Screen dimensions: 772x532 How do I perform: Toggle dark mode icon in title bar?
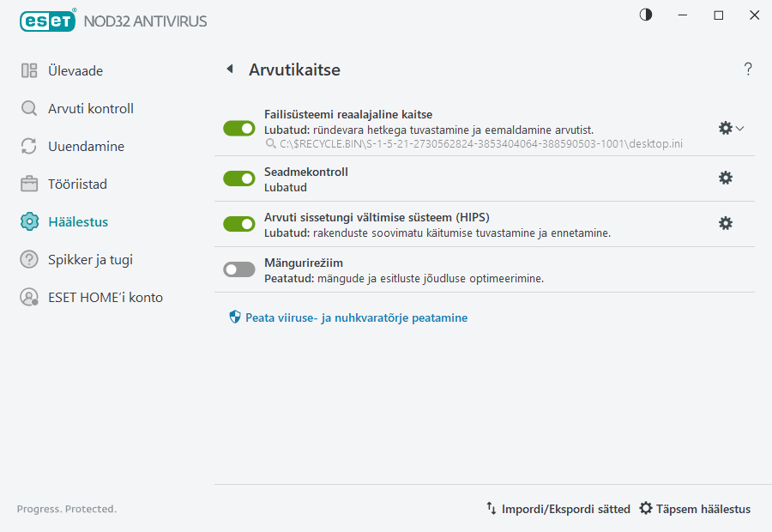tap(645, 15)
